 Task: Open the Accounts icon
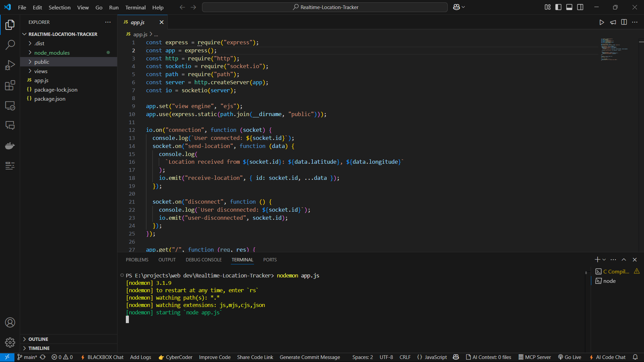pos(10,322)
